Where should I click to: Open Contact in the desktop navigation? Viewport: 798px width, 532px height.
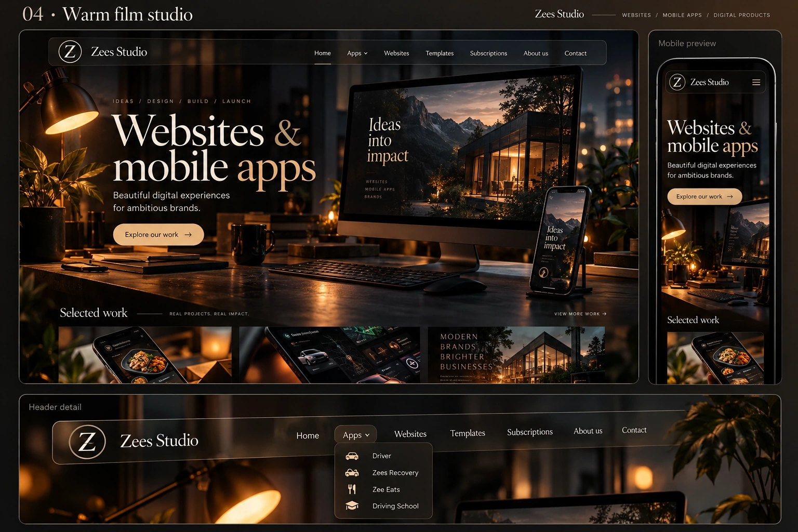click(x=576, y=53)
